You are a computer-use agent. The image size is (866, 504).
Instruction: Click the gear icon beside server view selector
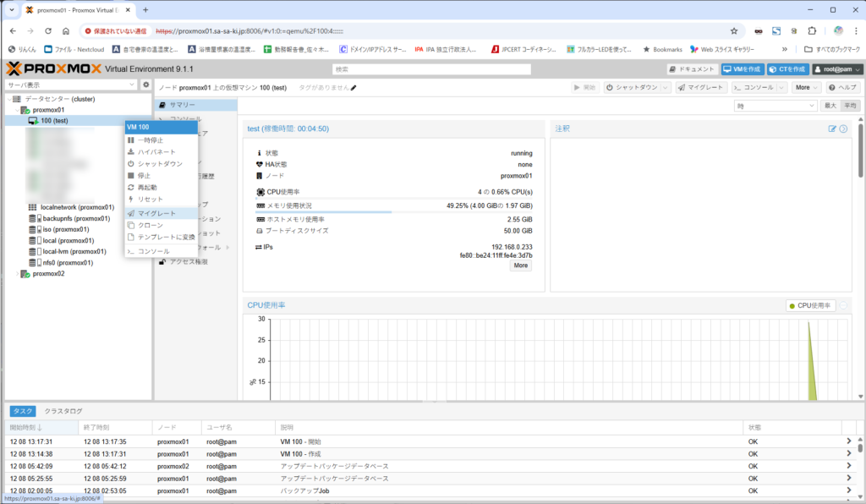click(x=145, y=85)
